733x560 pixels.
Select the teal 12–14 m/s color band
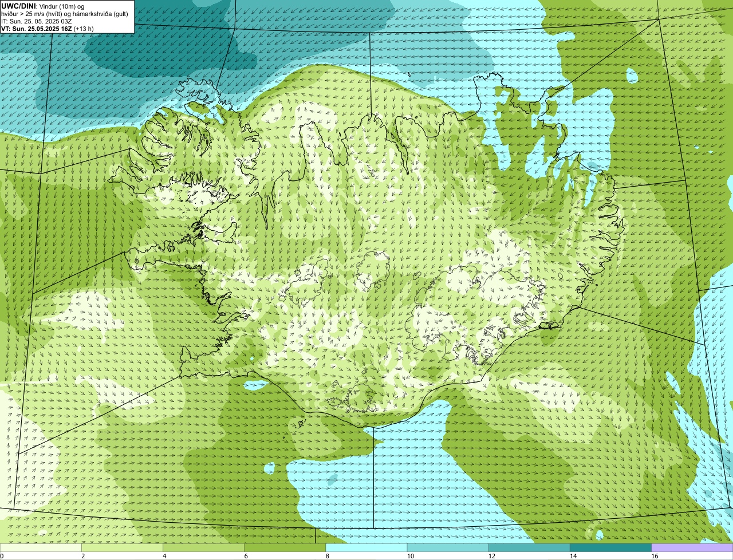click(529, 548)
